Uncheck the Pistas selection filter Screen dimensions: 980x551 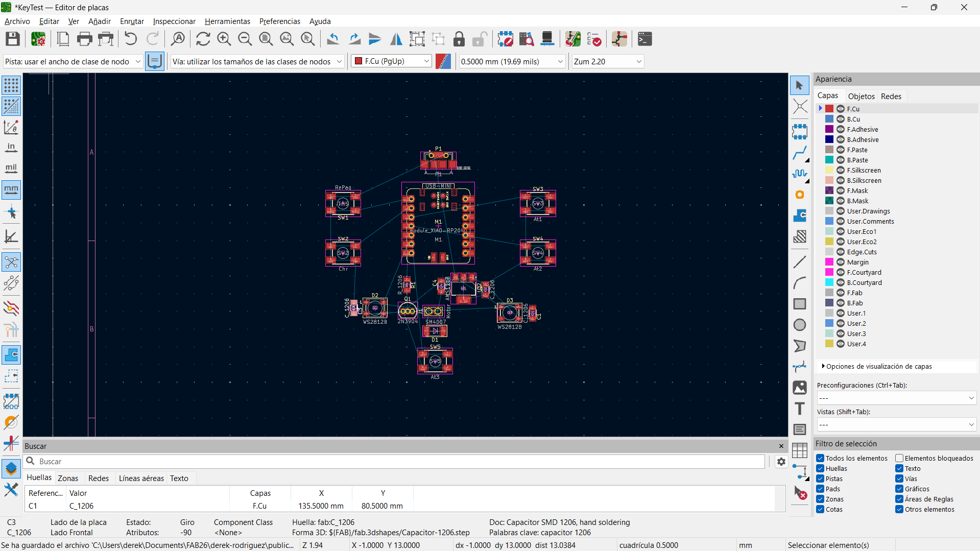click(820, 478)
